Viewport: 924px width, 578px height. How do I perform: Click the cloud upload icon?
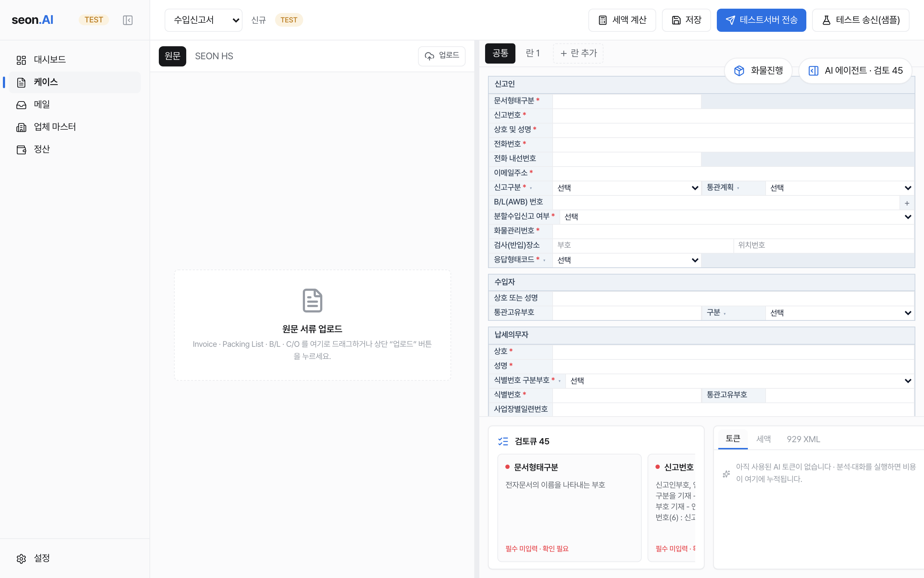(430, 56)
